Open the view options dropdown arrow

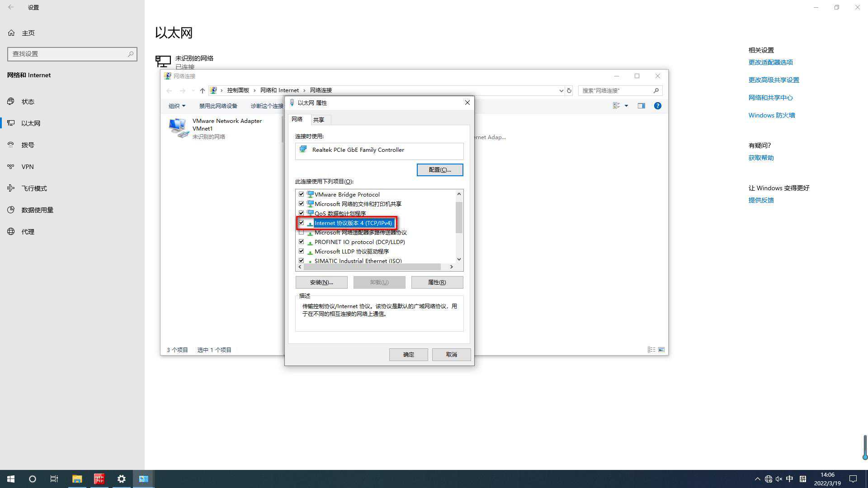[626, 106]
